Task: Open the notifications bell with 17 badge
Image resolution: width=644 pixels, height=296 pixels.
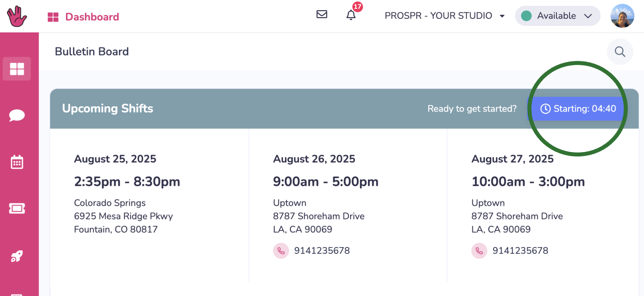Action: tap(351, 15)
